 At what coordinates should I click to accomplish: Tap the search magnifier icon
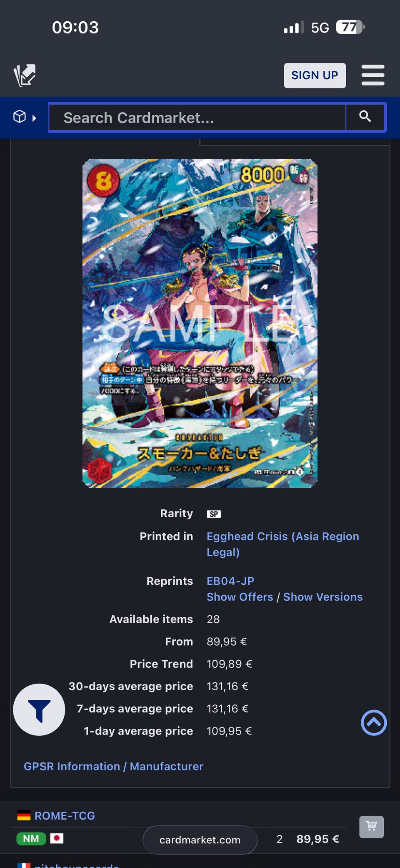pyautogui.click(x=365, y=116)
